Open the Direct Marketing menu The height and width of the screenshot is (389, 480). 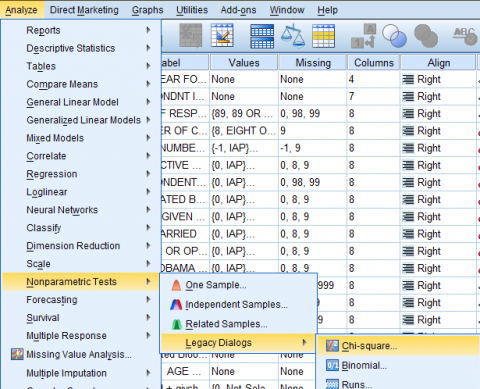tap(84, 10)
